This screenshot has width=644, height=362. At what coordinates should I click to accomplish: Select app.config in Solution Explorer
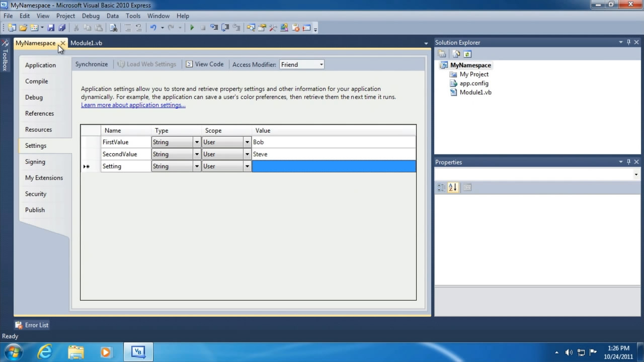click(474, 83)
